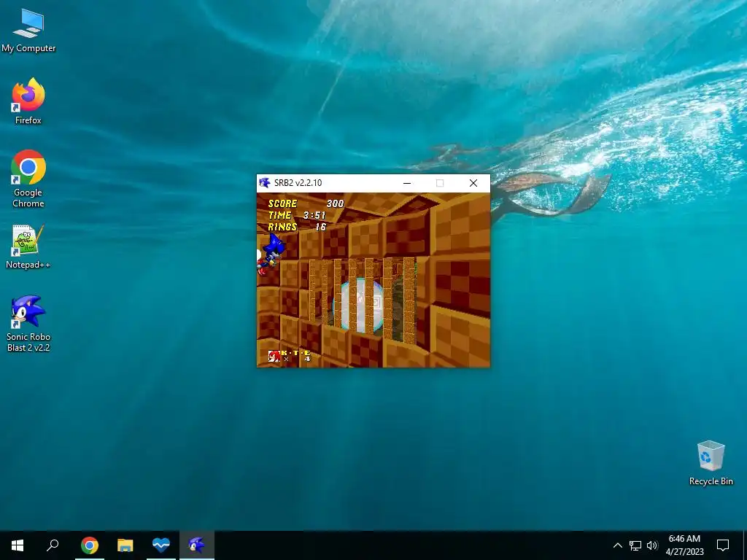Select the Recycle Bin icon
The image size is (747, 560).
point(711,463)
